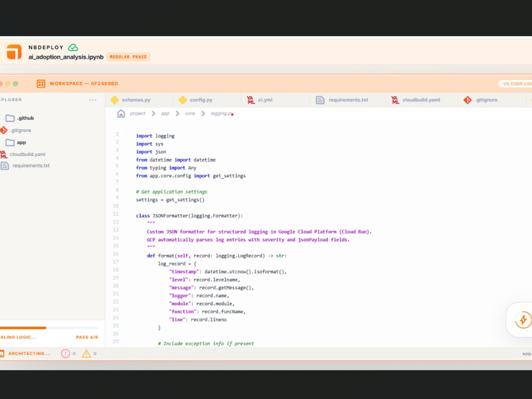
Task: Click the NBDeploy orange logo icon
Action: pyautogui.click(x=14, y=52)
